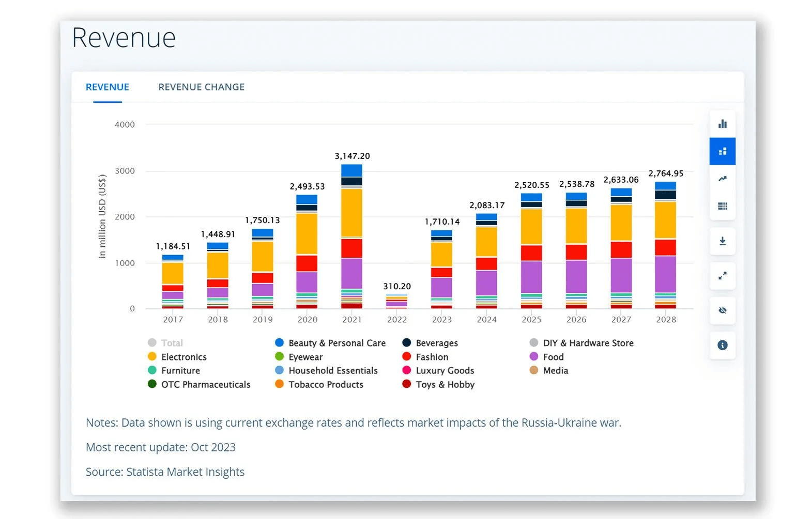Toggle the crossed-eye hide values icon
812x519 pixels.
722,310
